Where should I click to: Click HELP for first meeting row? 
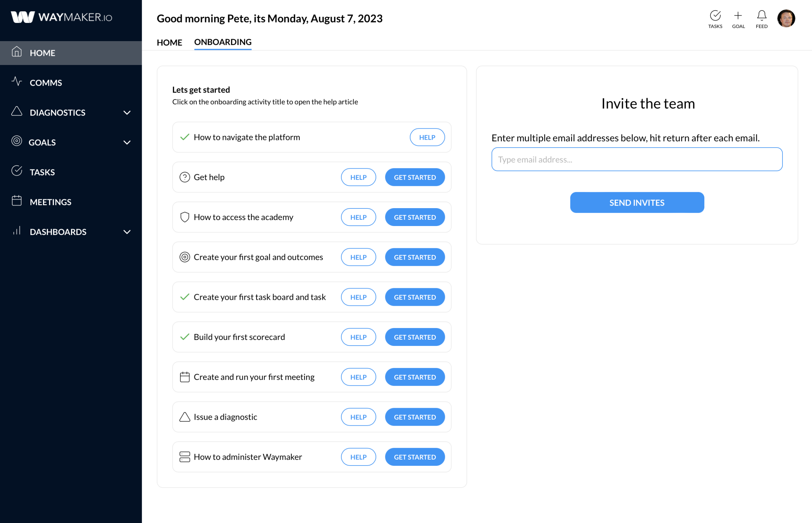(358, 377)
